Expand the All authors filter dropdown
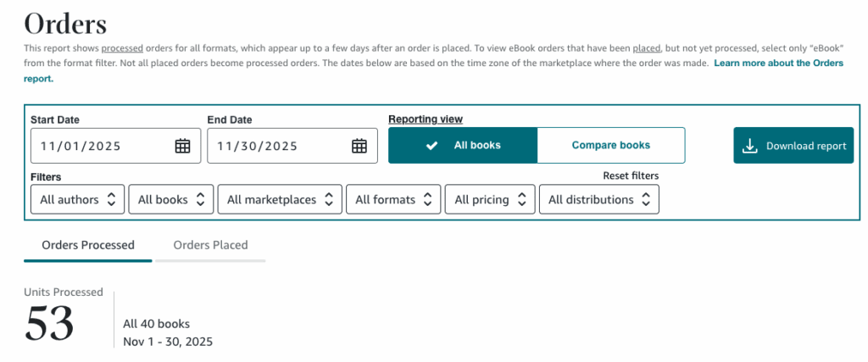Image resolution: width=868 pixels, height=362 pixels. pos(78,200)
